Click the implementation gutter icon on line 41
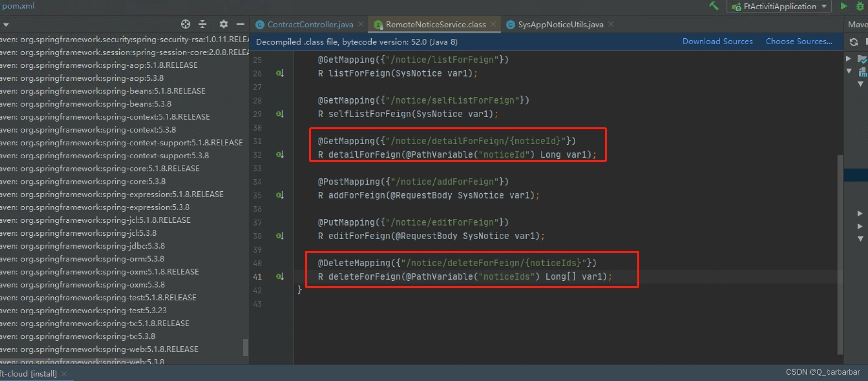868x381 pixels. 280,276
